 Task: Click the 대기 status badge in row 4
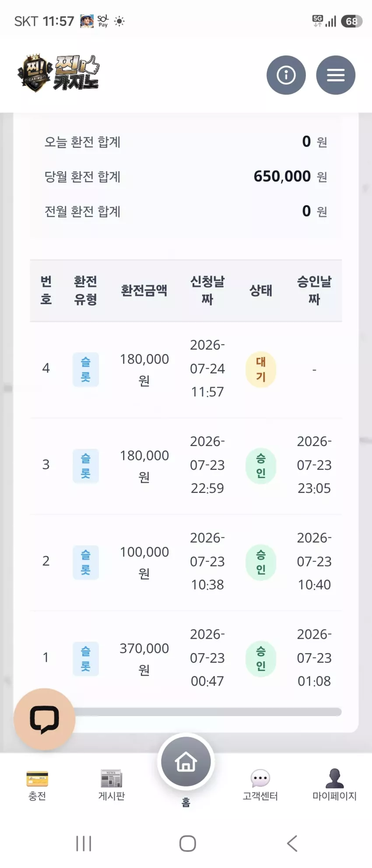click(261, 369)
